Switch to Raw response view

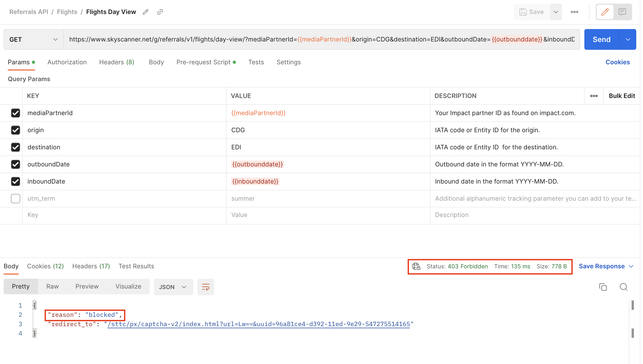tap(52, 286)
